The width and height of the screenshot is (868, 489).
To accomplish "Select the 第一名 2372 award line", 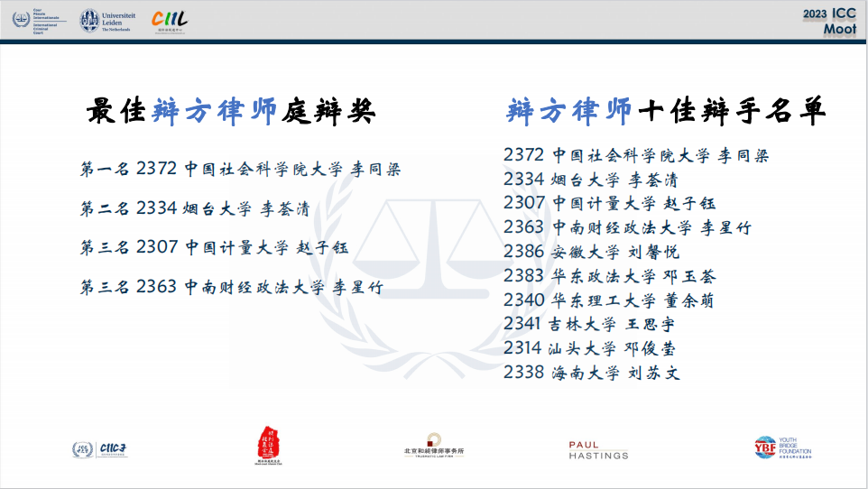I will click(x=240, y=169).
